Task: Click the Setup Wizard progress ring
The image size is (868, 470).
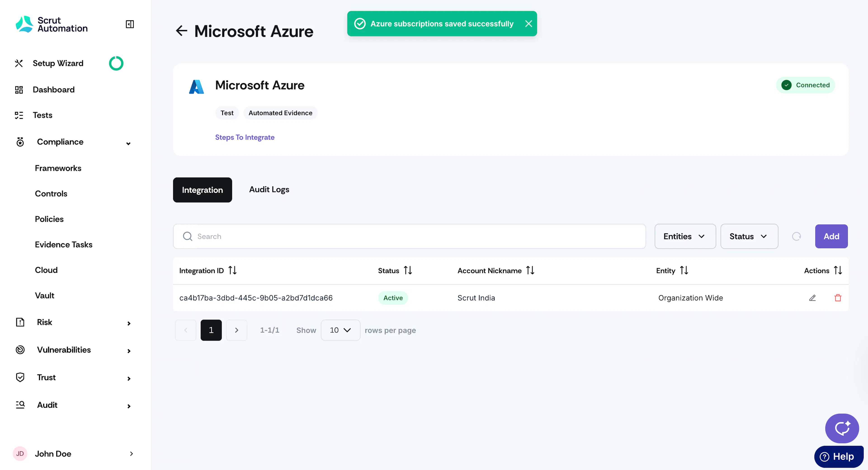Action: point(116,63)
